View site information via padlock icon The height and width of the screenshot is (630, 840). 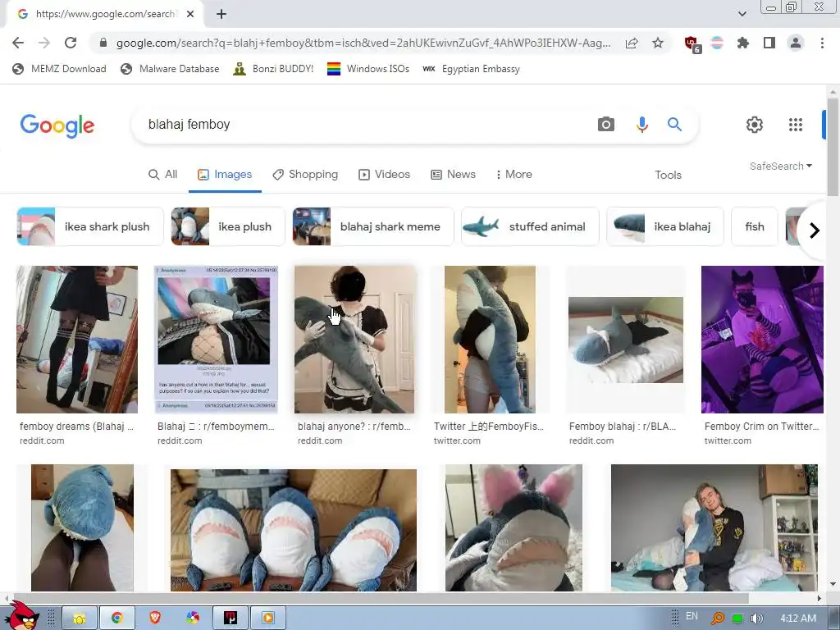[103, 43]
